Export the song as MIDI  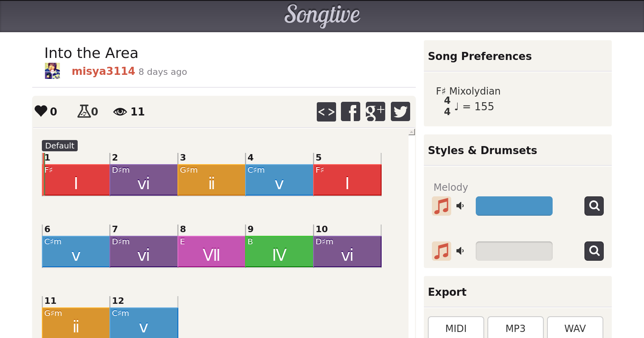pyautogui.click(x=456, y=328)
